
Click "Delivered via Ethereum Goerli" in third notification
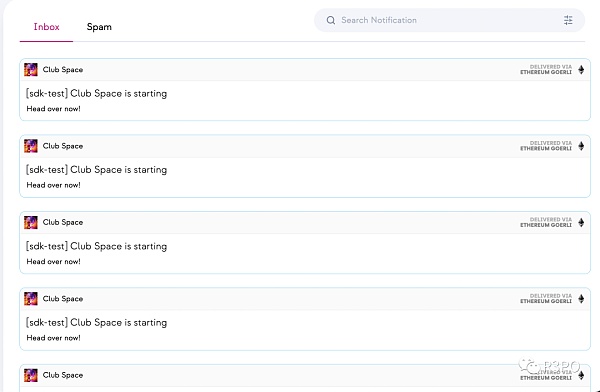pyautogui.click(x=546, y=222)
